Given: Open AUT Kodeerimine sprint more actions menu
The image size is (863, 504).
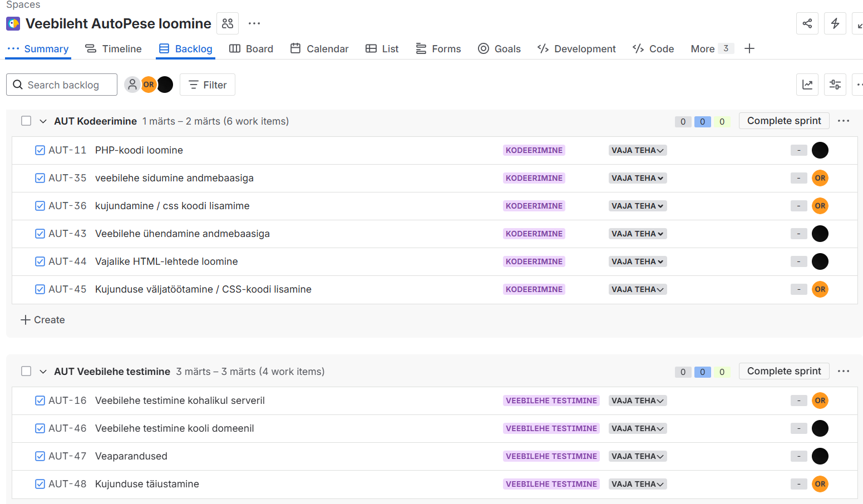Looking at the screenshot, I should (844, 121).
